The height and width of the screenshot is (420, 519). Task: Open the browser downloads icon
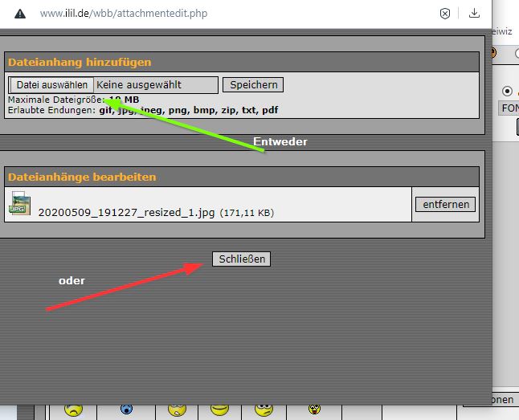point(474,14)
